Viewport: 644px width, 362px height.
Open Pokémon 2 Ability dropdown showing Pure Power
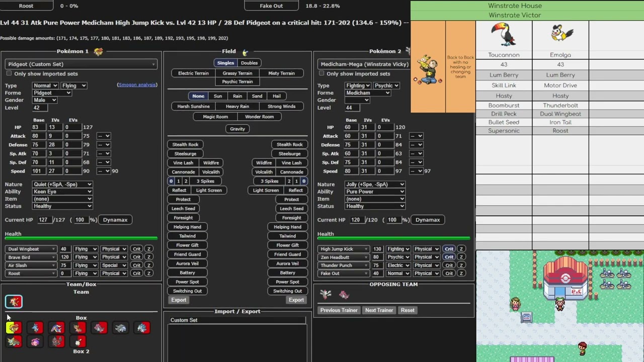(x=375, y=192)
